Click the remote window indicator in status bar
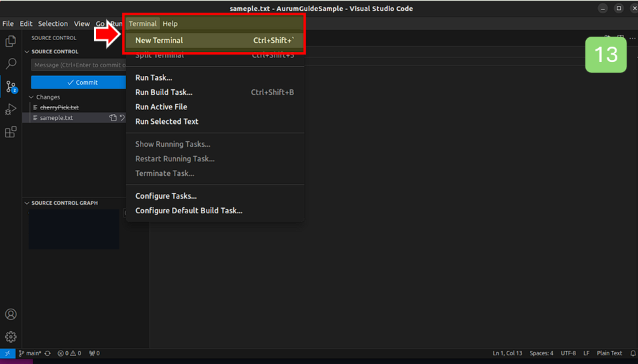This screenshot has width=638, height=364. [x=7, y=353]
